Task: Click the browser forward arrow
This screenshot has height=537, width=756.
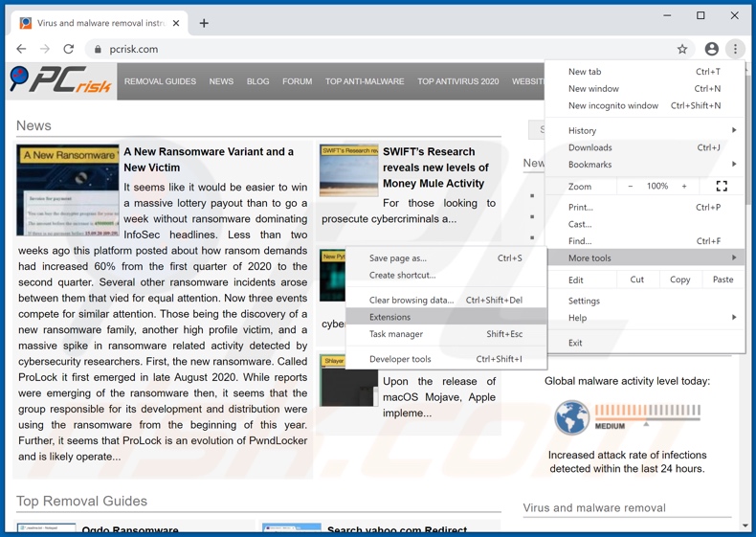Action: pyautogui.click(x=45, y=49)
